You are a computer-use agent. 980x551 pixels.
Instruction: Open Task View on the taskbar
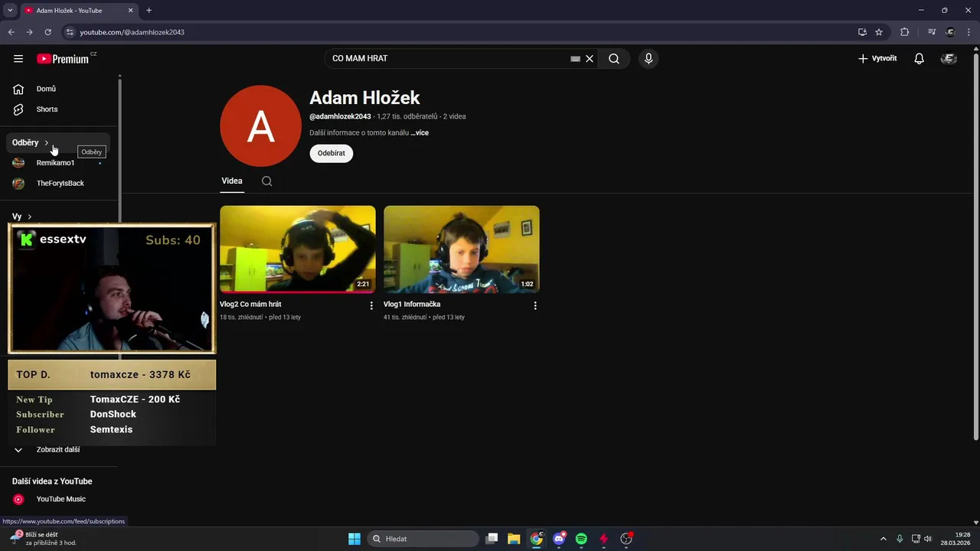(492, 539)
